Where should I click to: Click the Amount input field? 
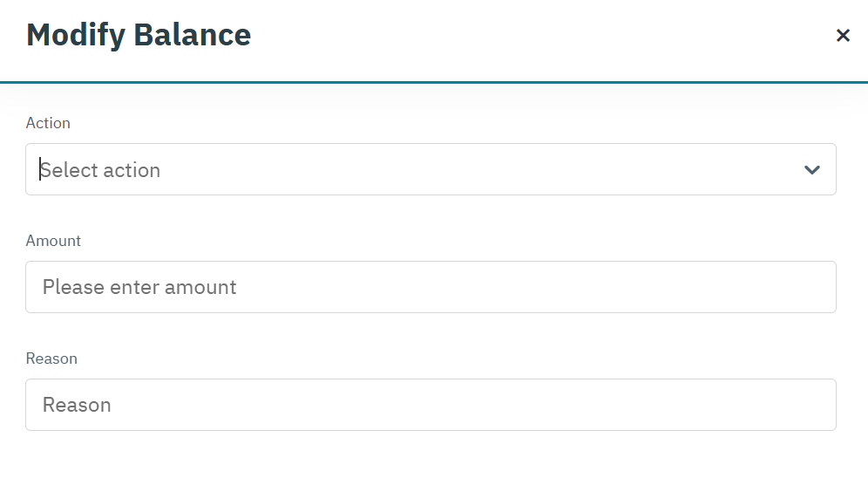pos(431,287)
